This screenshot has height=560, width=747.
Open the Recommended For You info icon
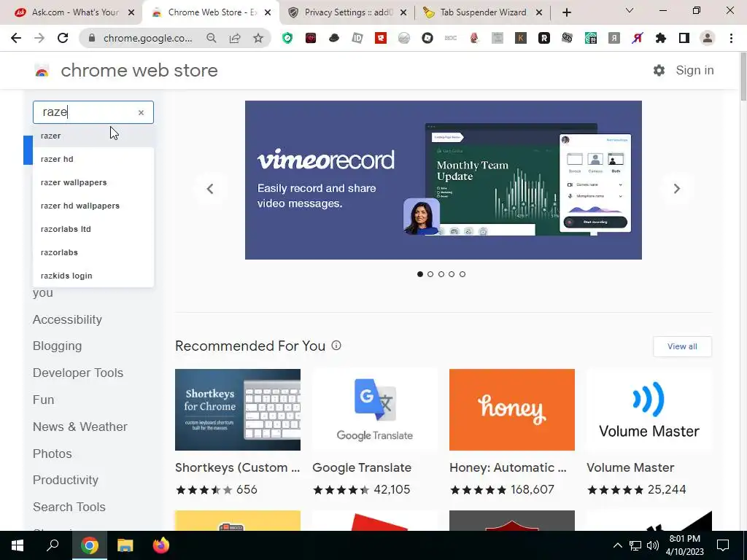[x=336, y=346]
